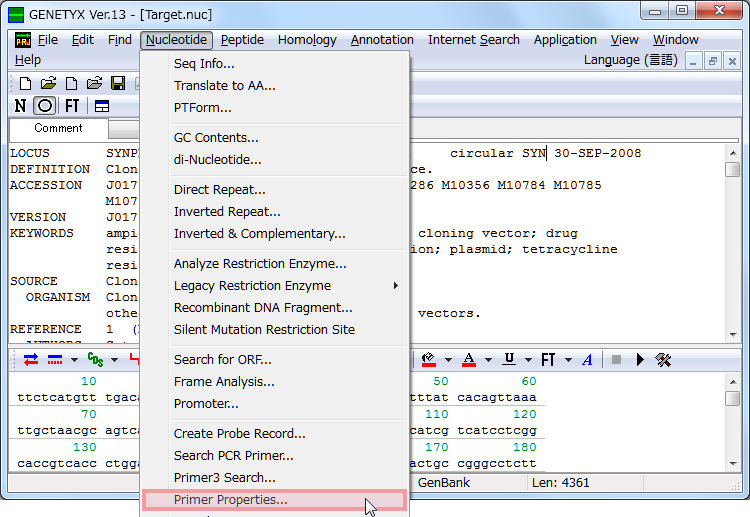
Task: Choose Inverted & Complementary... entry
Action: click(275, 234)
